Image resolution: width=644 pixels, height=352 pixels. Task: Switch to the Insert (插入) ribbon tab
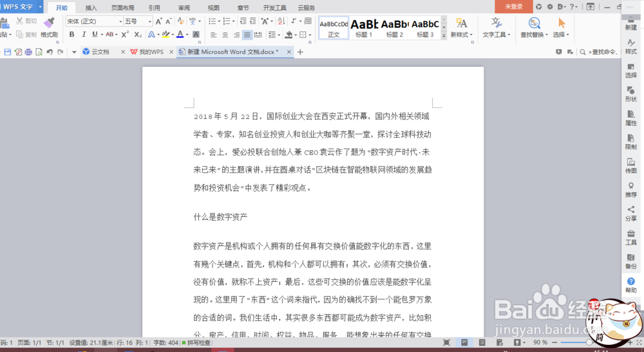pyautogui.click(x=91, y=8)
